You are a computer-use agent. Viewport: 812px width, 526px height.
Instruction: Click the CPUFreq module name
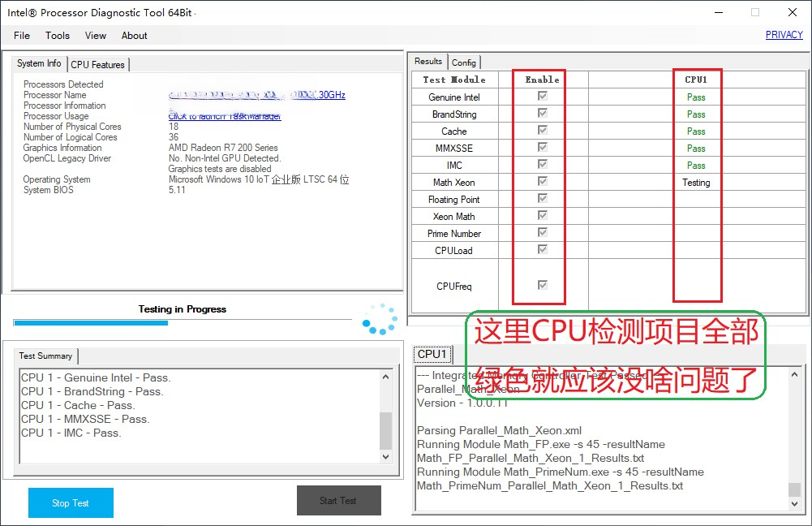coord(454,287)
